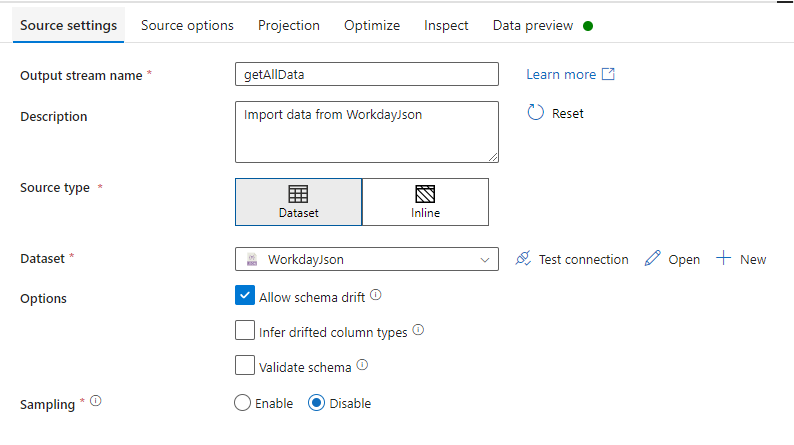Click the pencil icon to open dataset
The image size is (794, 445).
click(x=653, y=259)
